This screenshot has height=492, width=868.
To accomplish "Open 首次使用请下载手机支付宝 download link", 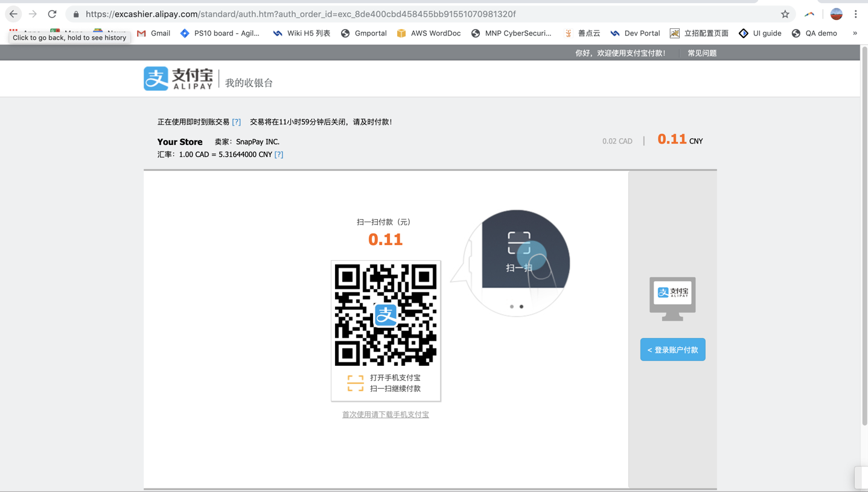I will [x=386, y=415].
